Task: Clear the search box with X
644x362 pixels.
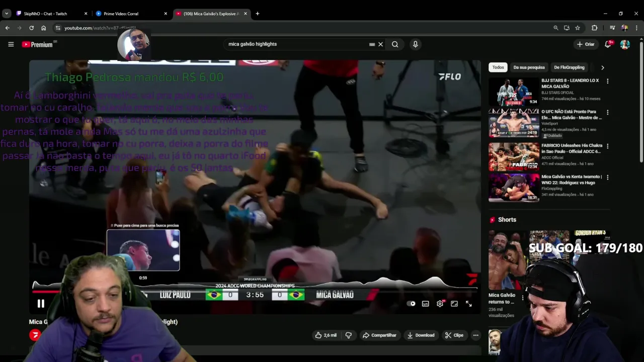Action: pyautogui.click(x=380, y=44)
